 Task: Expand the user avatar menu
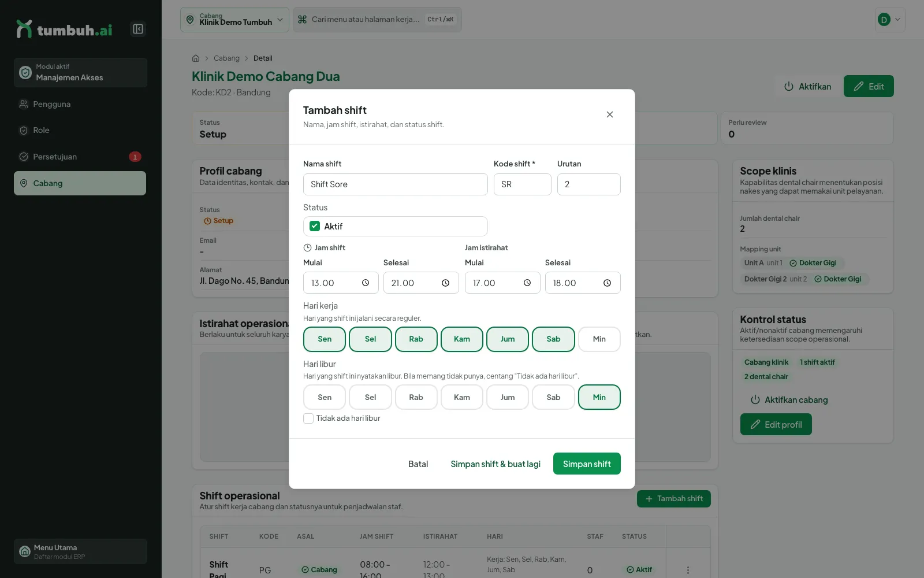pos(890,20)
